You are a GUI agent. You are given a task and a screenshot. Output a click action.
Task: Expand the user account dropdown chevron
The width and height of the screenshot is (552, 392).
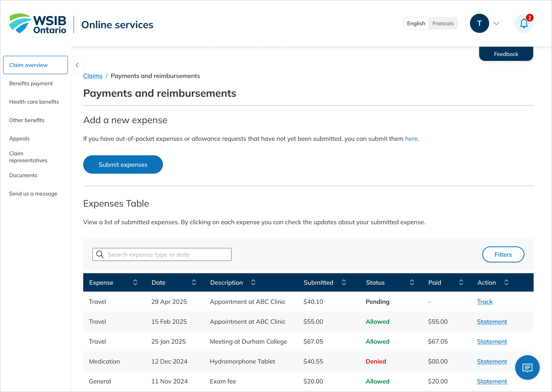[x=496, y=23]
